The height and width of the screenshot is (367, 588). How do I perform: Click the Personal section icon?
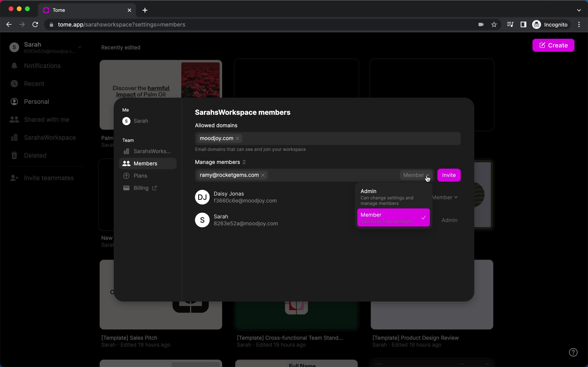14,102
